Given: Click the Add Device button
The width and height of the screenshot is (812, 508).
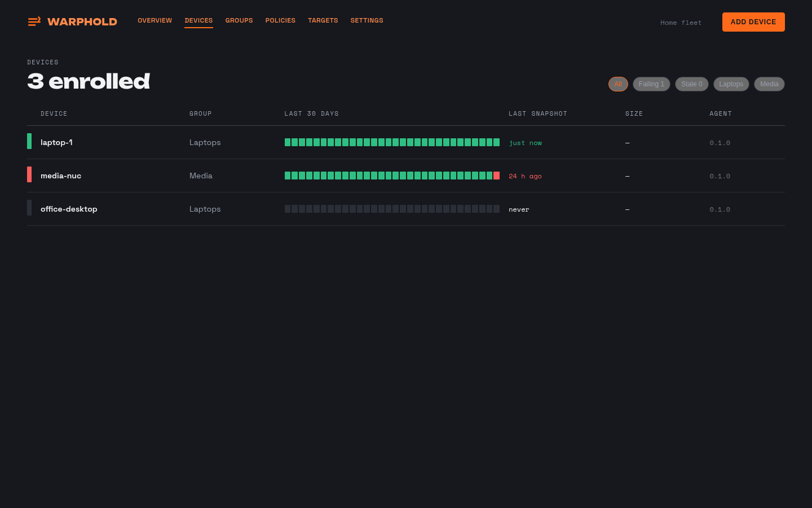Looking at the screenshot, I should point(753,22).
